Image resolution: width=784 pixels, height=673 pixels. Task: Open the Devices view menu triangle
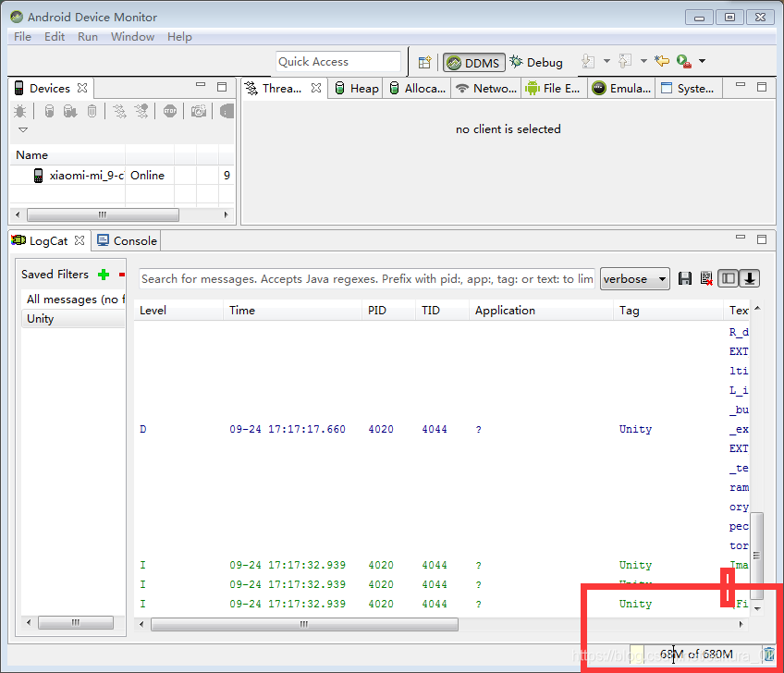click(23, 129)
